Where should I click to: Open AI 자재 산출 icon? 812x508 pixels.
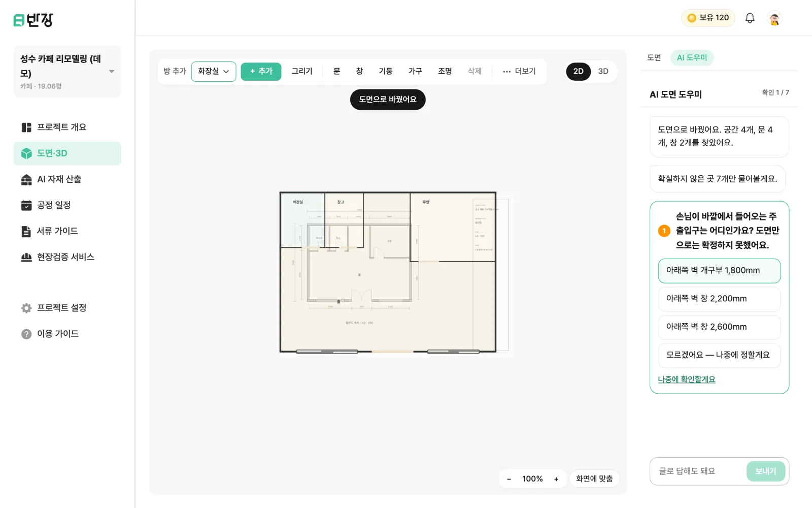pos(26,179)
